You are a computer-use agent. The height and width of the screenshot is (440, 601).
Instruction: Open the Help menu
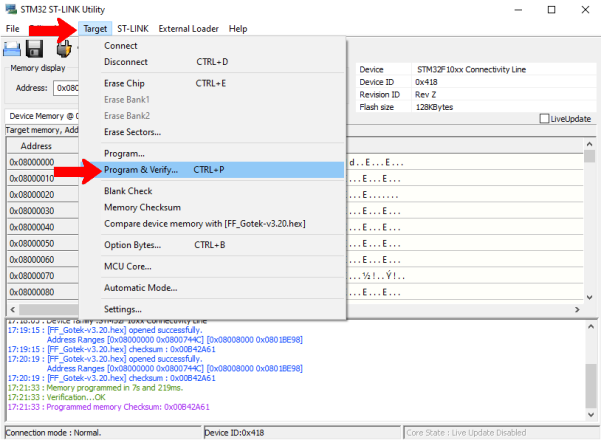[238, 29]
